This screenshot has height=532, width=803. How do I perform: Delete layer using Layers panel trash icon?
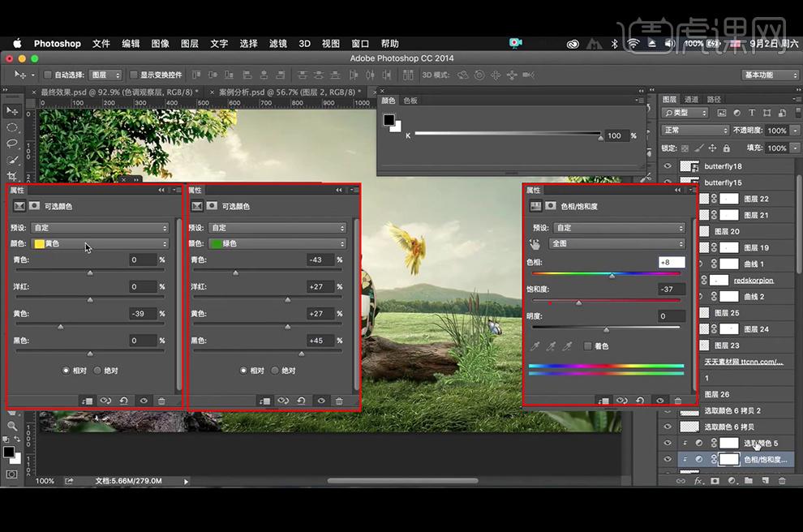(x=781, y=481)
